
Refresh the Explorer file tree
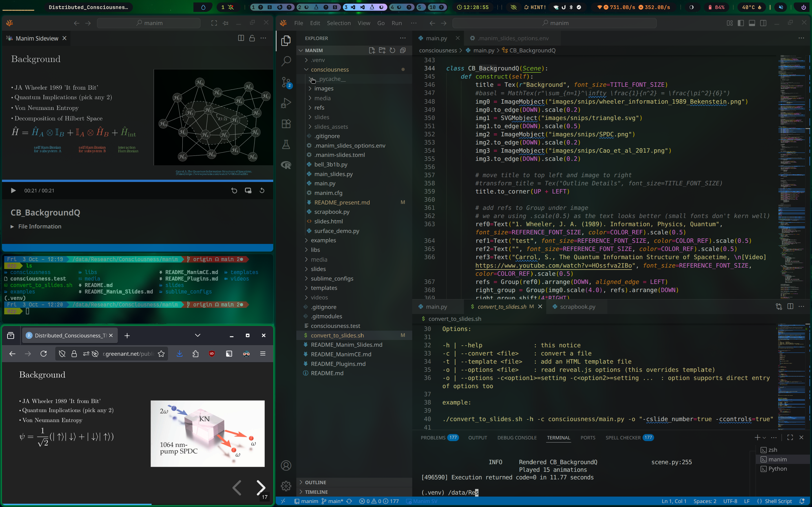pyautogui.click(x=392, y=50)
